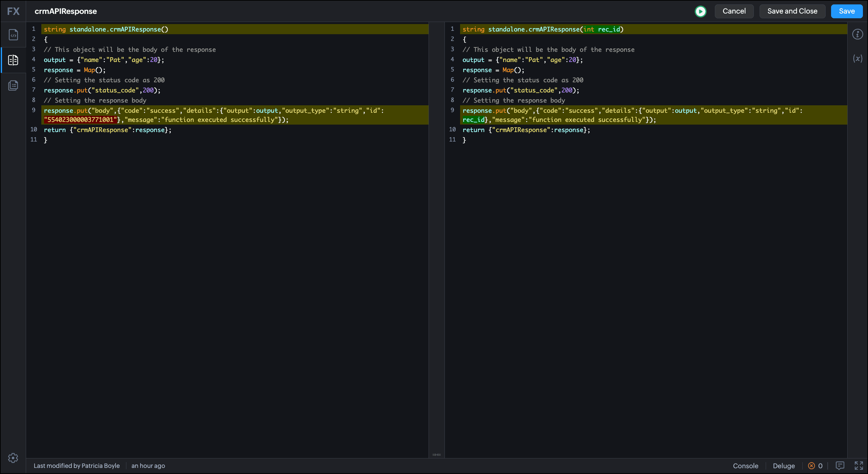Toggle fullscreen expand icon
868x474 pixels.
(859, 466)
